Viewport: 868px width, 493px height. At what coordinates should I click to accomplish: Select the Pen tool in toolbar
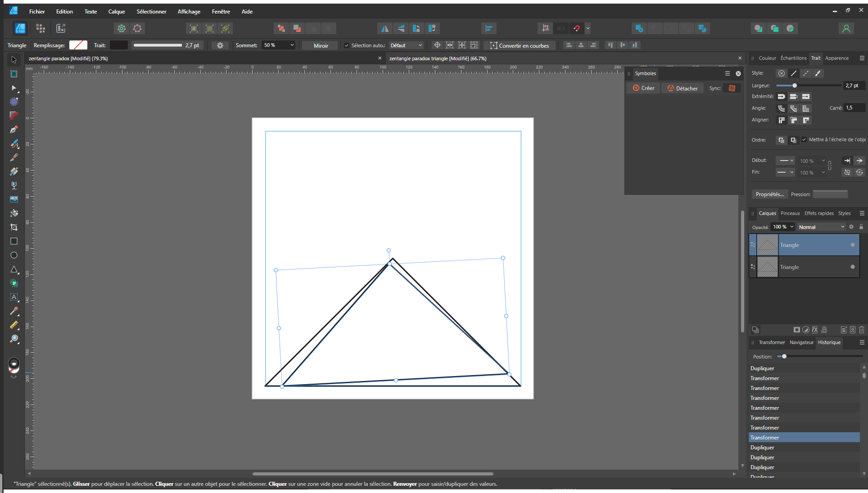[14, 130]
